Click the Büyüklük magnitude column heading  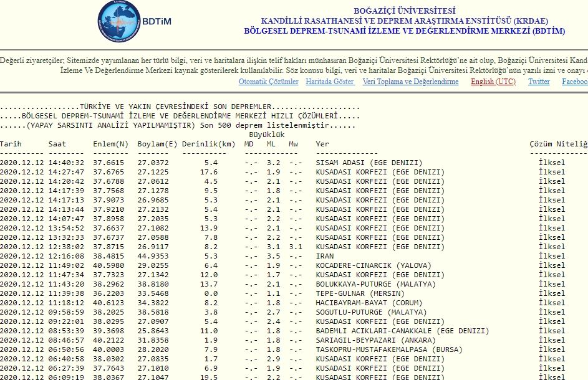pos(267,135)
